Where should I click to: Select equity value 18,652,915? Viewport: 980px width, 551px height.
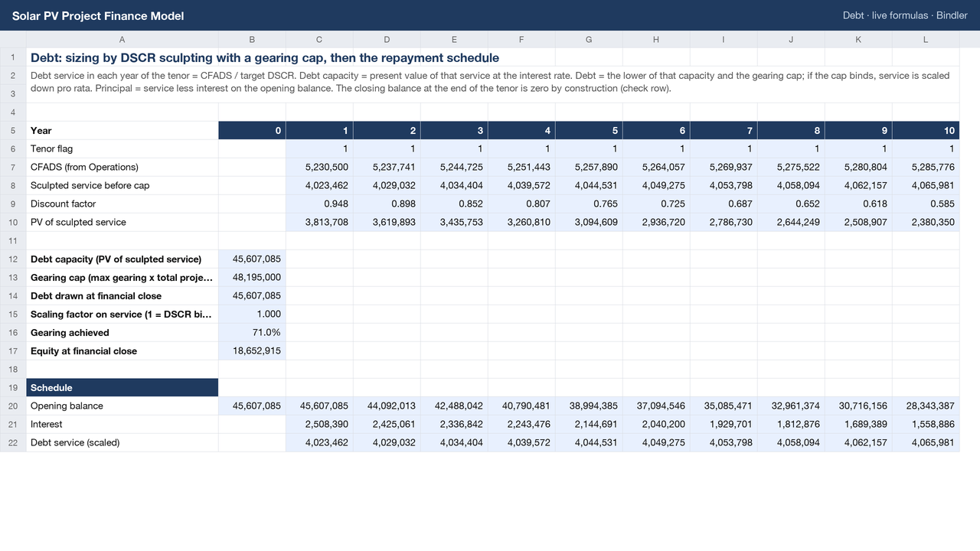[x=252, y=350]
